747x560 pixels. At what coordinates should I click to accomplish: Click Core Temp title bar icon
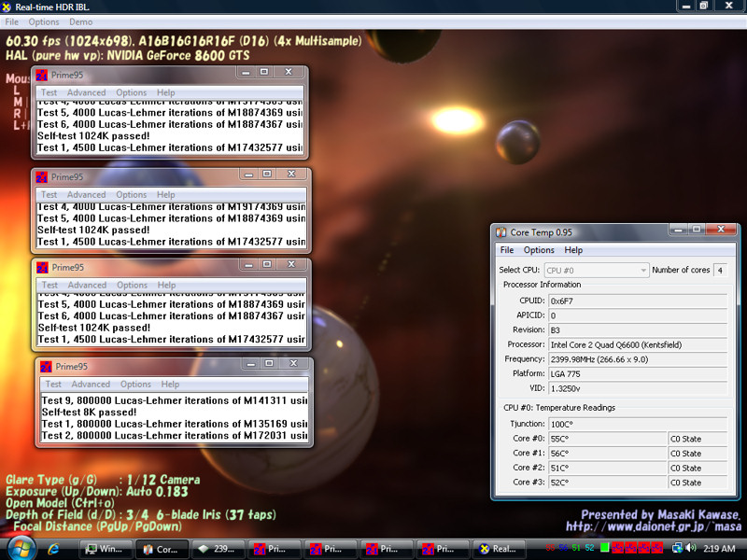tap(501, 232)
